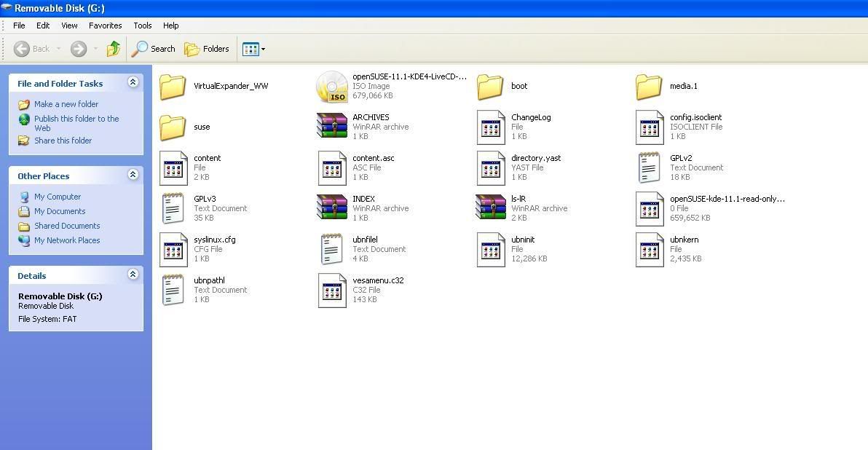
Task: Select the media.1 folder icon
Action: click(649, 87)
